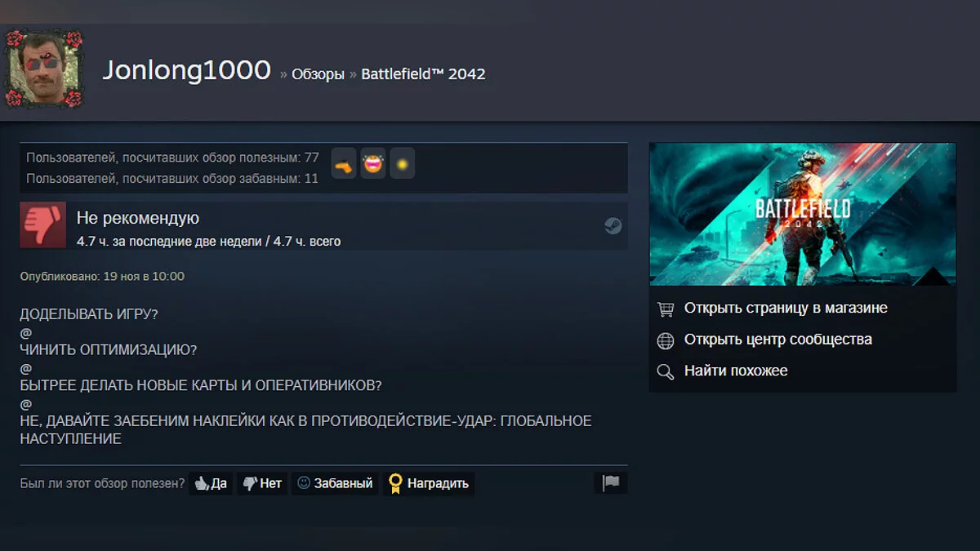Click the laughing face award icon

coord(373,164)
